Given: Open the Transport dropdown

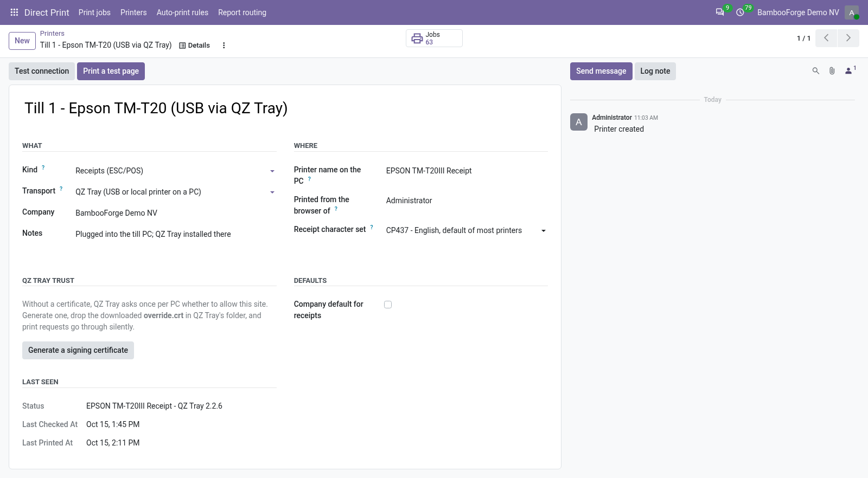Looking at the screenshot, I should click(x=176, y=192).
